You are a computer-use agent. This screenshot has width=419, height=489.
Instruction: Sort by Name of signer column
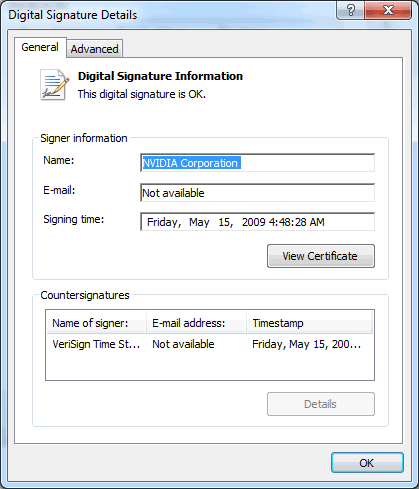click(x=96, y=323)
